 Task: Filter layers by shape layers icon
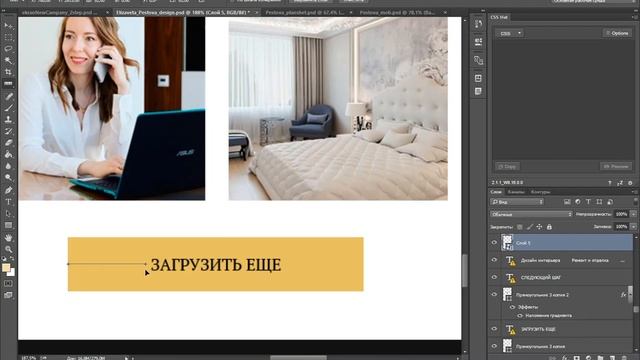coord(599,202)
